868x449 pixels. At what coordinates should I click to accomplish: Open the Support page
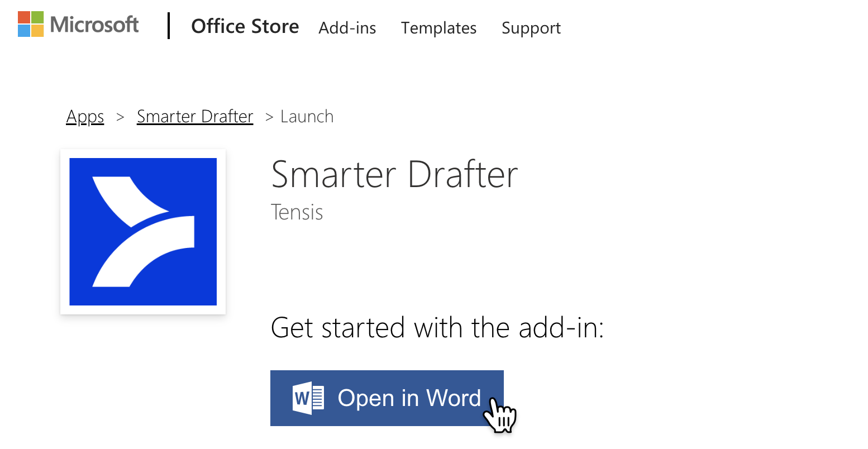coord(531,28)
